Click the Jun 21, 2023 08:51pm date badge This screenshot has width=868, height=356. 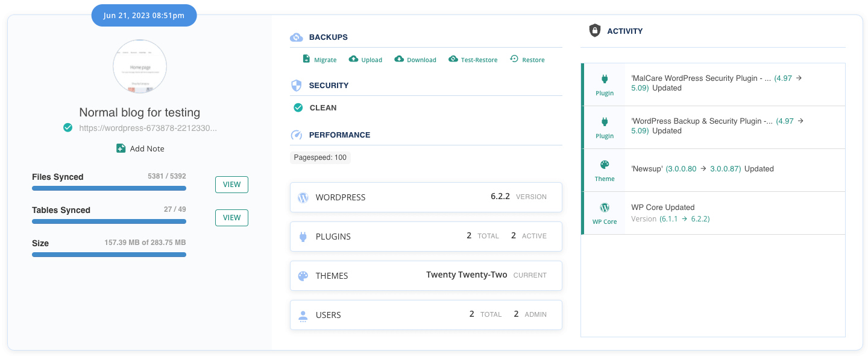144,16
